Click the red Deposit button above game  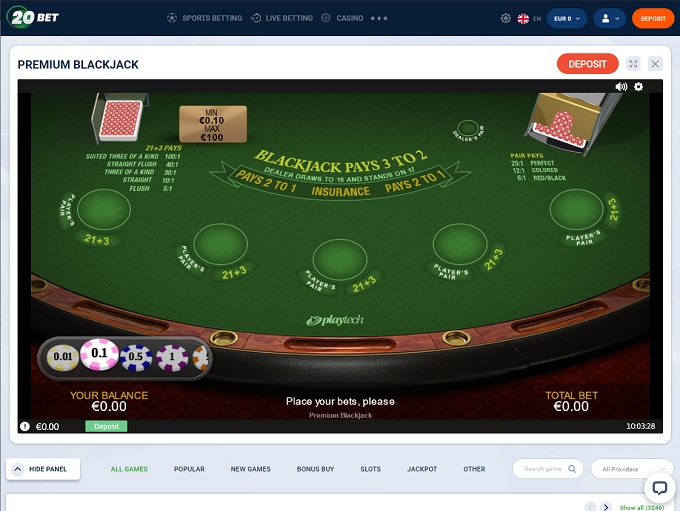pyautogui.click(x=588, y=64)
